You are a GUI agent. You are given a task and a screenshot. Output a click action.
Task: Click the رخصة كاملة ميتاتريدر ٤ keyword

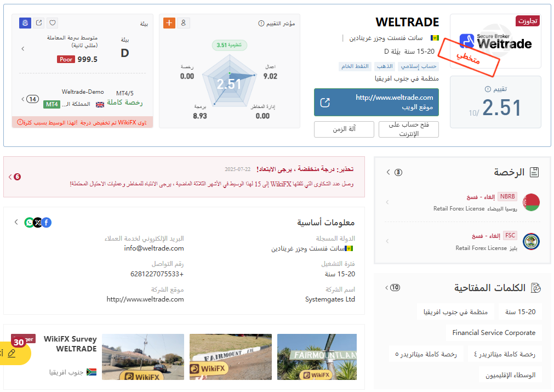coord(505,354)
